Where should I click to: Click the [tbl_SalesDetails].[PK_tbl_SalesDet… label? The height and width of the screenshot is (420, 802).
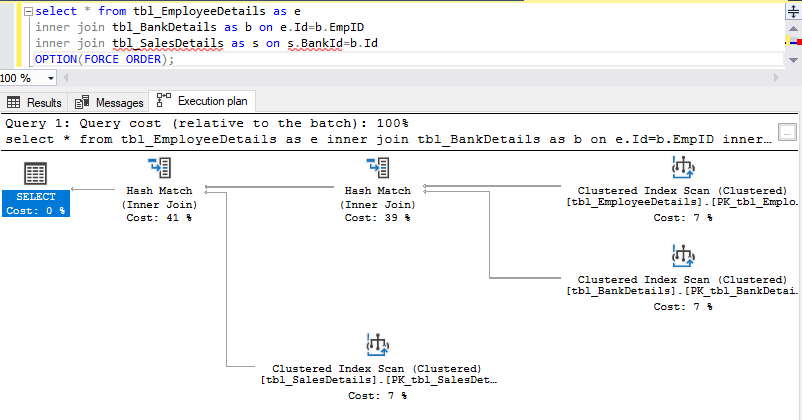click(378, 380)
